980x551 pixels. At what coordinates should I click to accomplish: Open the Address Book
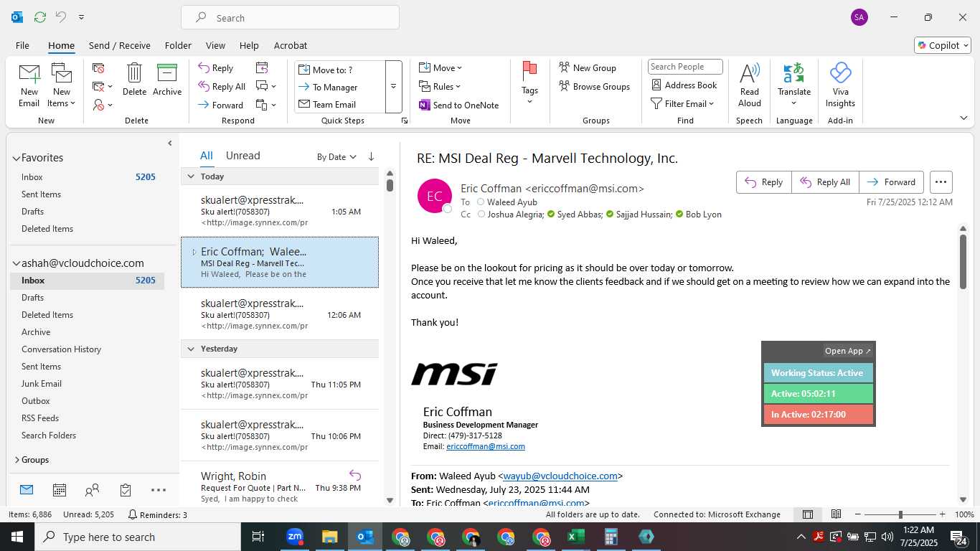684,85
